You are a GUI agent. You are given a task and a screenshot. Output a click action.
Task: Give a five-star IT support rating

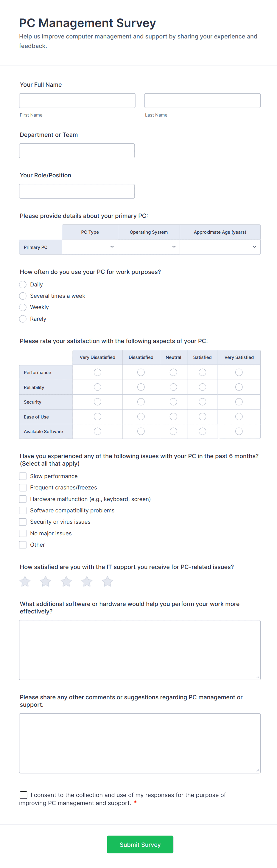click(107, 581)
